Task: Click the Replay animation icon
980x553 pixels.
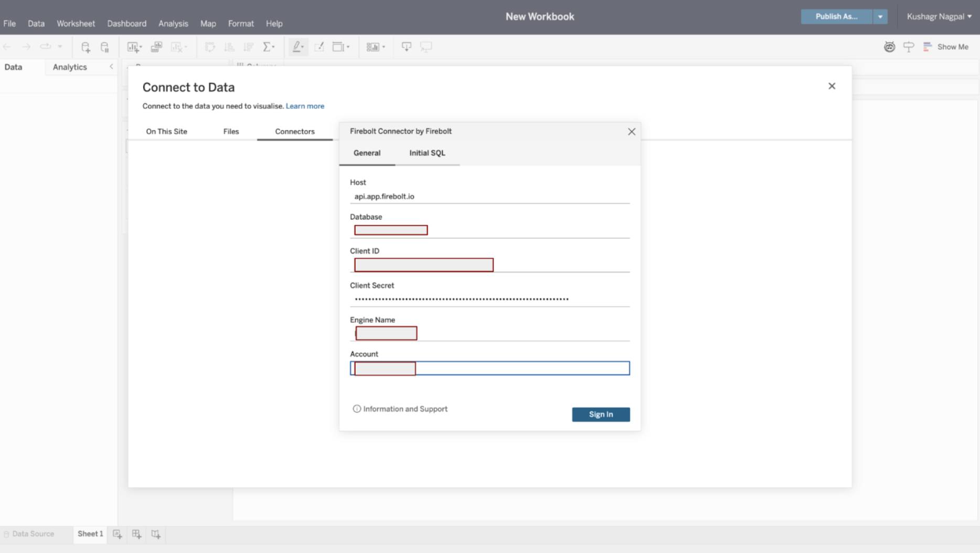Action: (46, 47)
